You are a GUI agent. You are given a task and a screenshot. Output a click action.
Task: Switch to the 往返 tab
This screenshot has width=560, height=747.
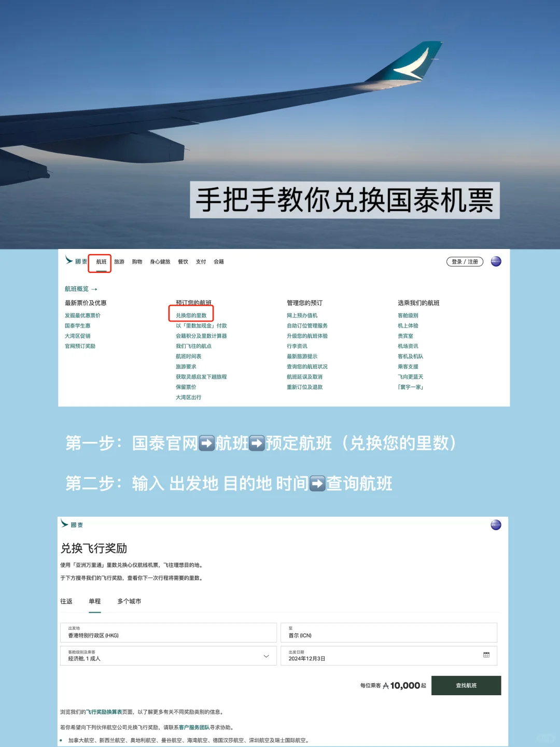click(66, 601)
